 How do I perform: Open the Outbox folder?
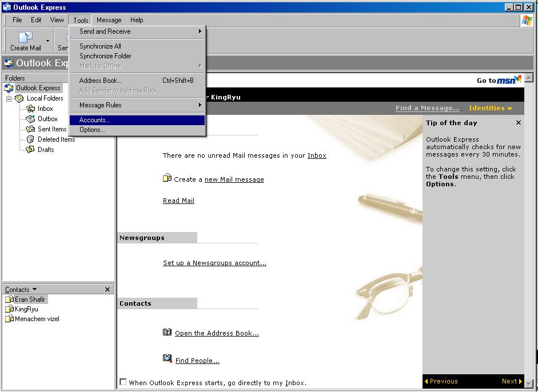[x=47, y=119]
